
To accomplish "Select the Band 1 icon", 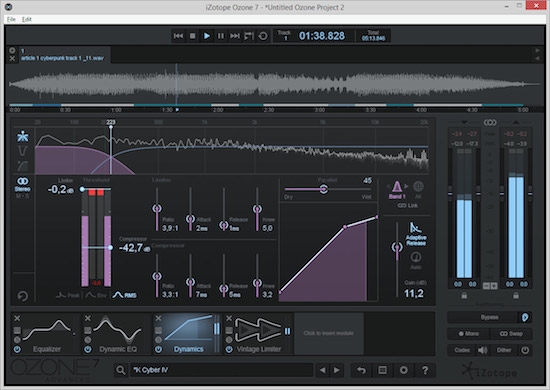I will (397, 190).
